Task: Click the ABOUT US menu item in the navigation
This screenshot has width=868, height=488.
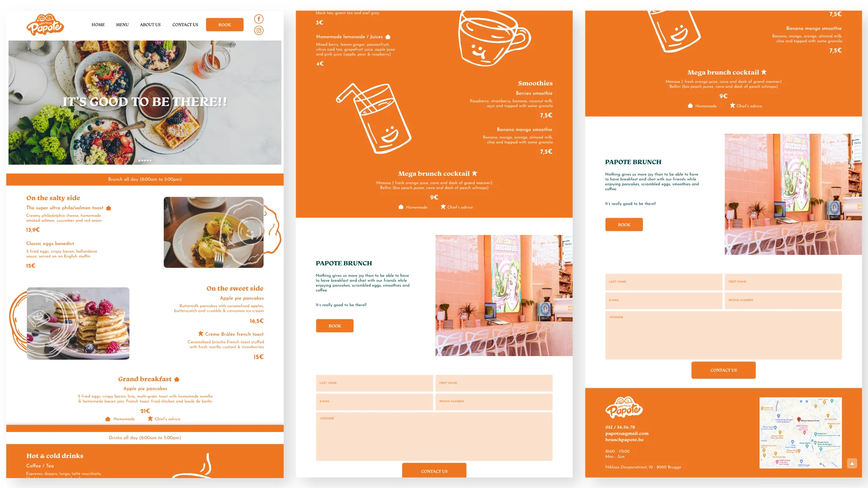Action: point(150,24)
